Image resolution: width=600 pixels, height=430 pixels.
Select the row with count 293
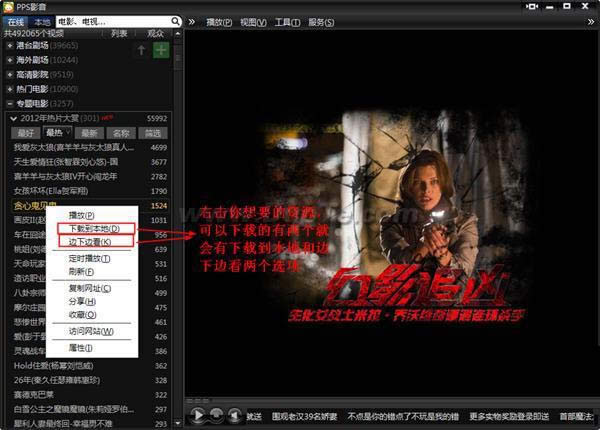90,423
